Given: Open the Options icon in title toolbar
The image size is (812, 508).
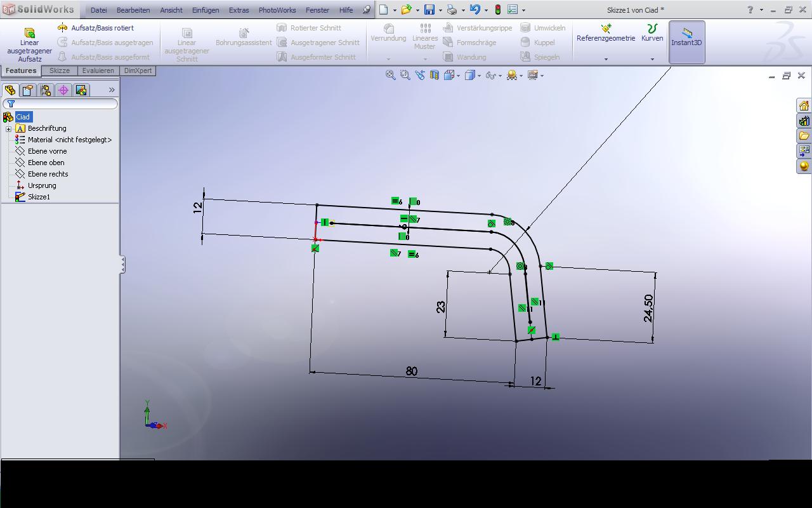Looking at the screenshot, I should (x=513, y=10).
